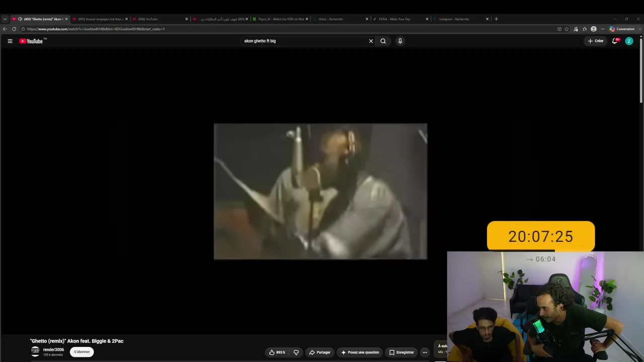Open more actions ellipsis under the video
Screen dimensions: 644x362
pos(425,352)
